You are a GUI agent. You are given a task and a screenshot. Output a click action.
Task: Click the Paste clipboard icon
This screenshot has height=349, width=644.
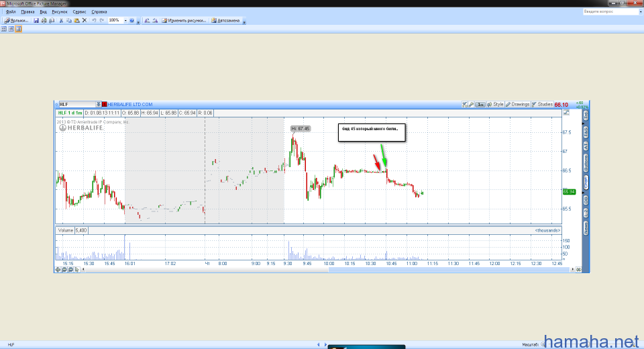point(76,21)
